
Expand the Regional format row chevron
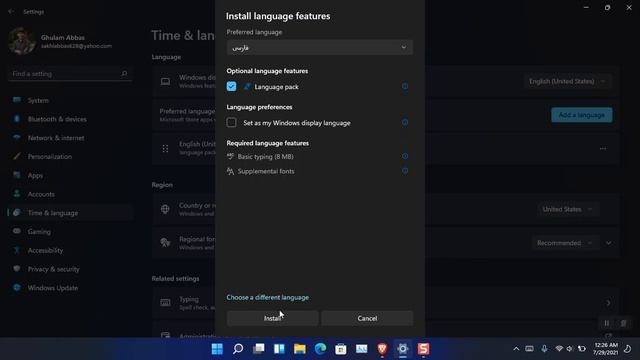609,243
